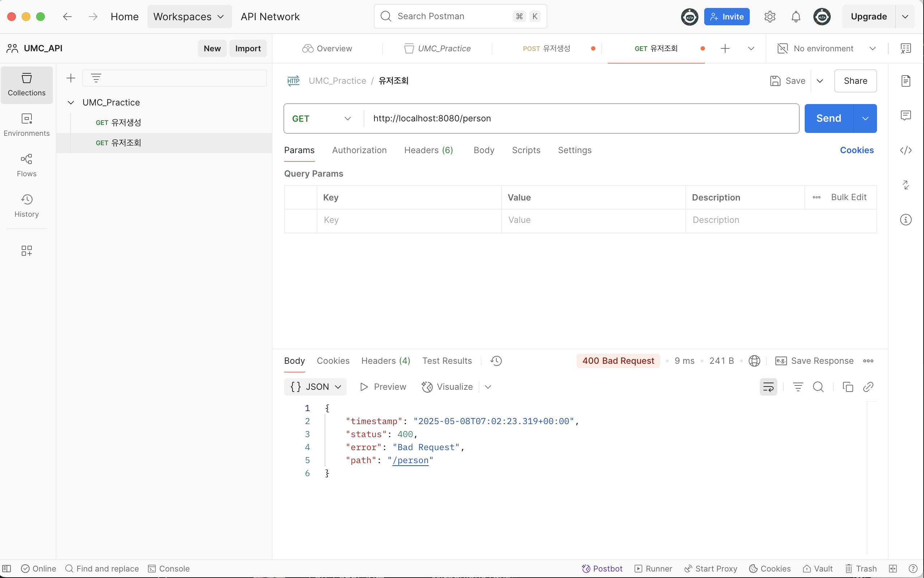Screen dimensions: 924x578
Task: Follow the /person path link
Action: [410, 460]
